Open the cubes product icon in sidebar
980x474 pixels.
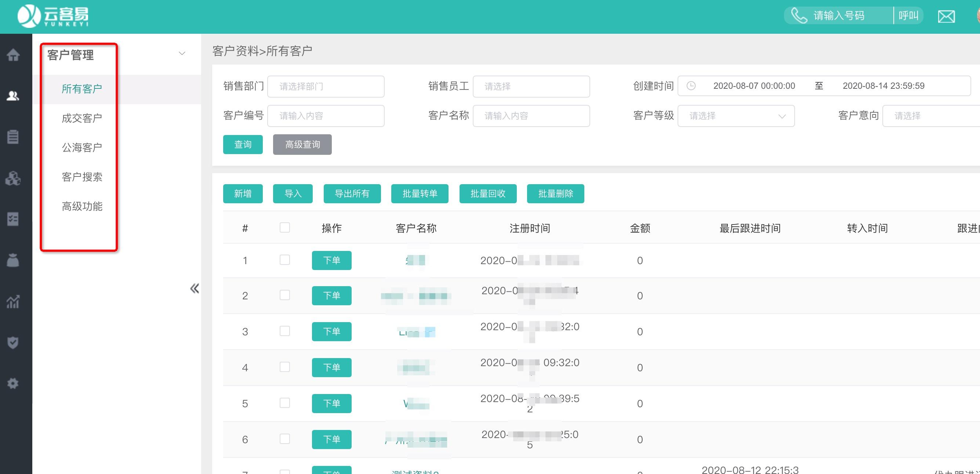(13, 178)
